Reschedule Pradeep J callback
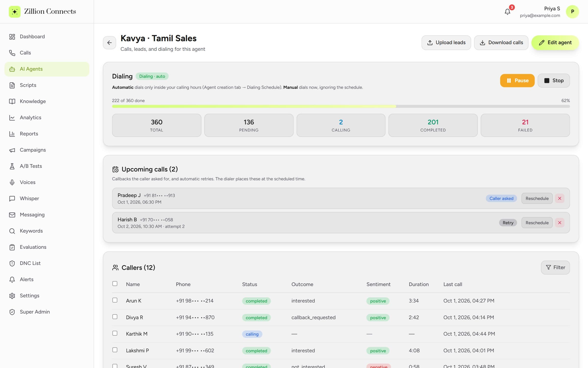The height and width of the screenshot is (368, 588). pos(537,198)
